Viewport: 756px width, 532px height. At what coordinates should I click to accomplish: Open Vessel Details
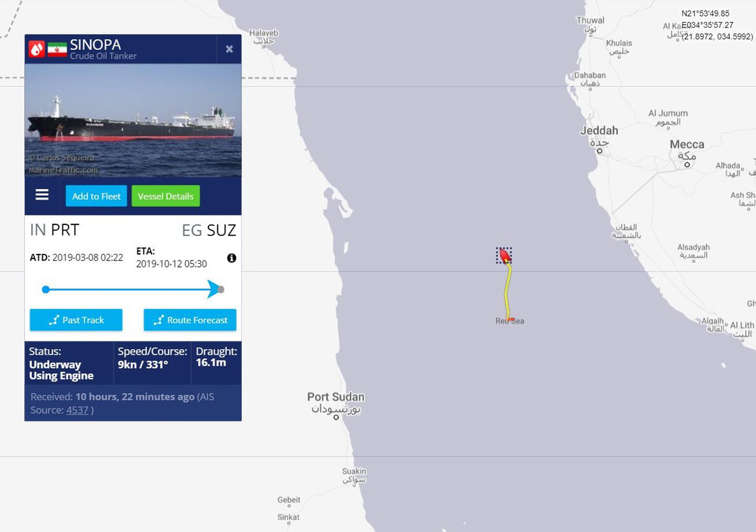coord(166,196)
